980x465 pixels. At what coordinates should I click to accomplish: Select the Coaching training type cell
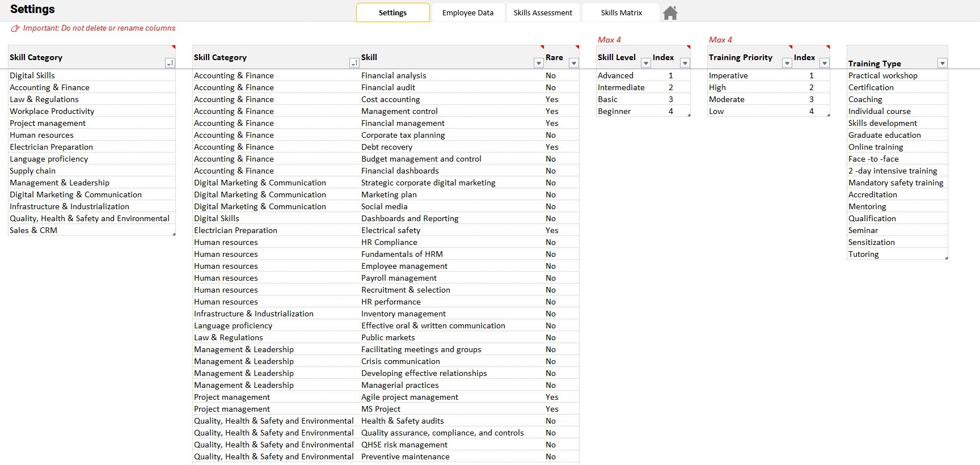897,99
